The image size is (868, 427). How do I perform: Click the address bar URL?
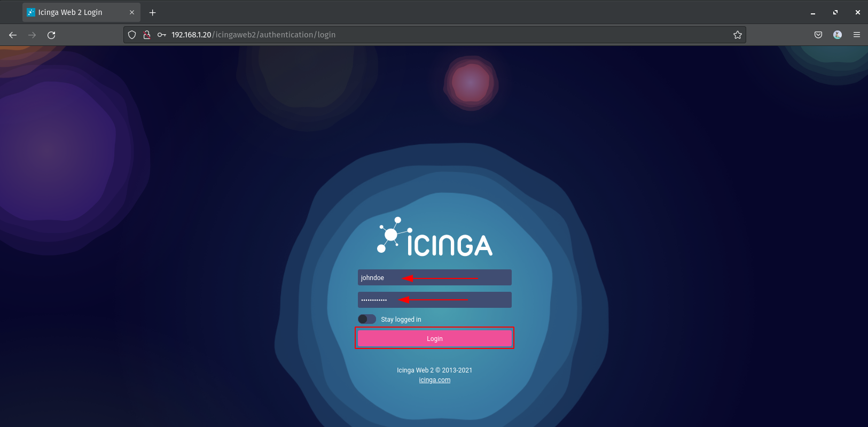[253, 35]
